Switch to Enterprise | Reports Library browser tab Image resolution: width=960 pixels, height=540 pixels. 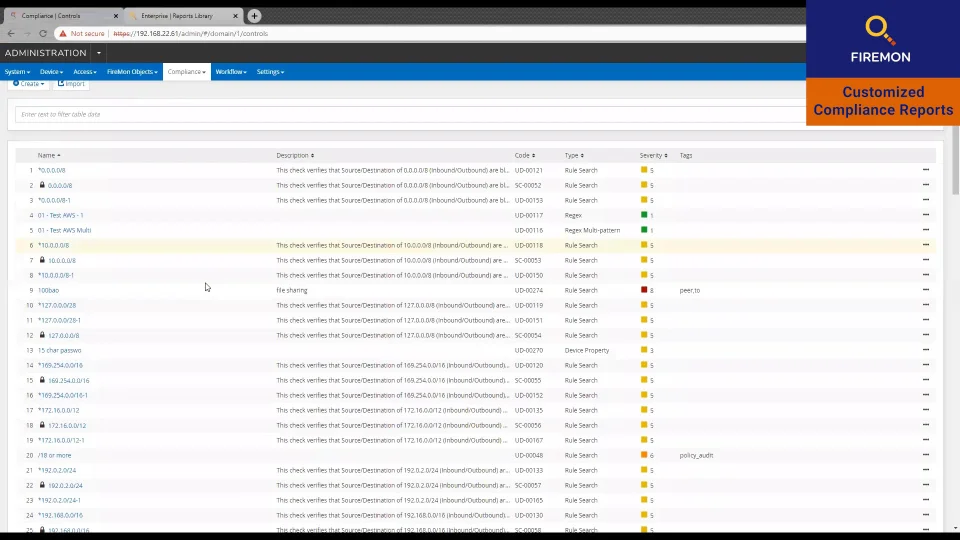(182, 16)
